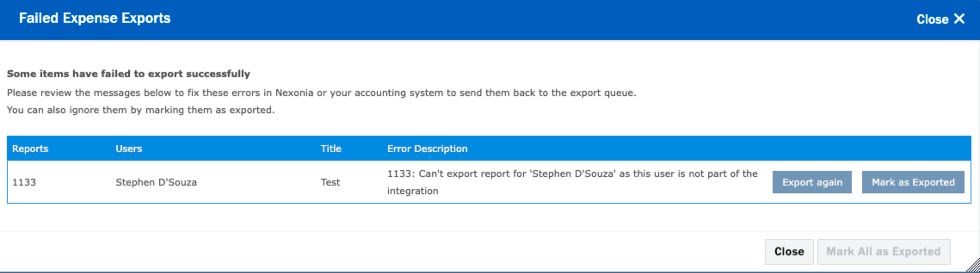Click the X close icon in header
Image resolution: width=980 pixels, height=273 pixels.
point(959,19)
